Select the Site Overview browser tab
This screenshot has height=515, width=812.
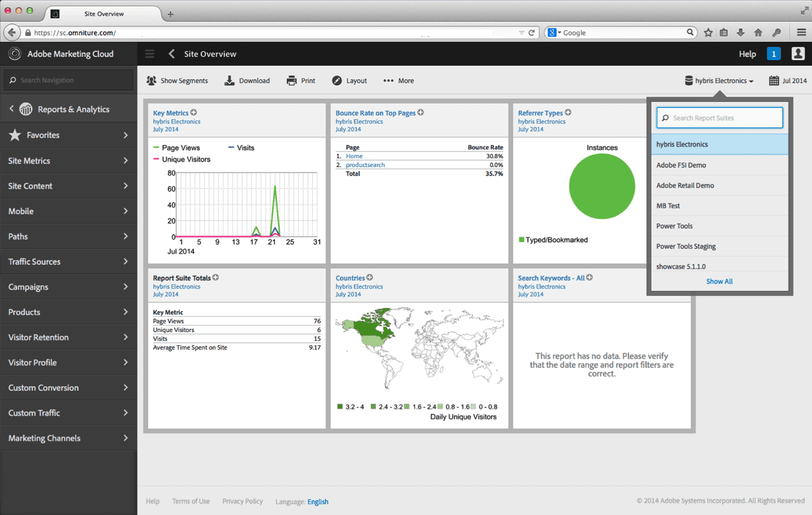pyautogui.click(x=104, y=14)
